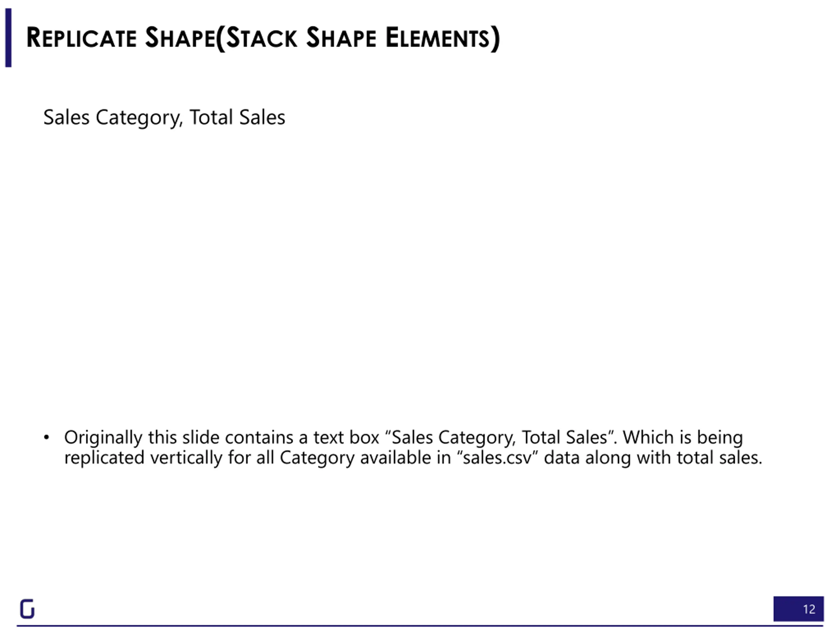Select the blue footer line
Screen dimensions: 840x630
(x=420, y=625)
